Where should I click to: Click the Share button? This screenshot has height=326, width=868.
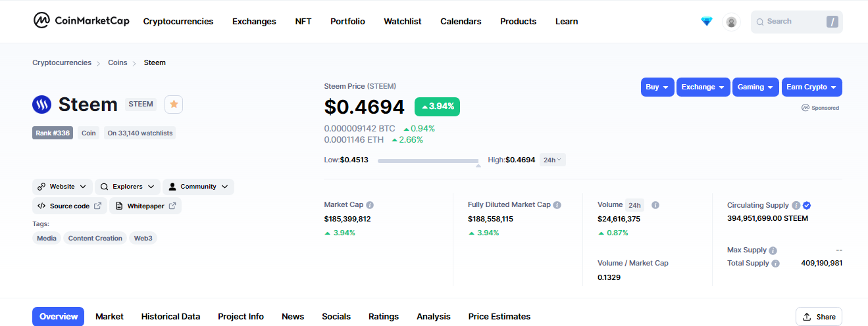pos(819,317)
